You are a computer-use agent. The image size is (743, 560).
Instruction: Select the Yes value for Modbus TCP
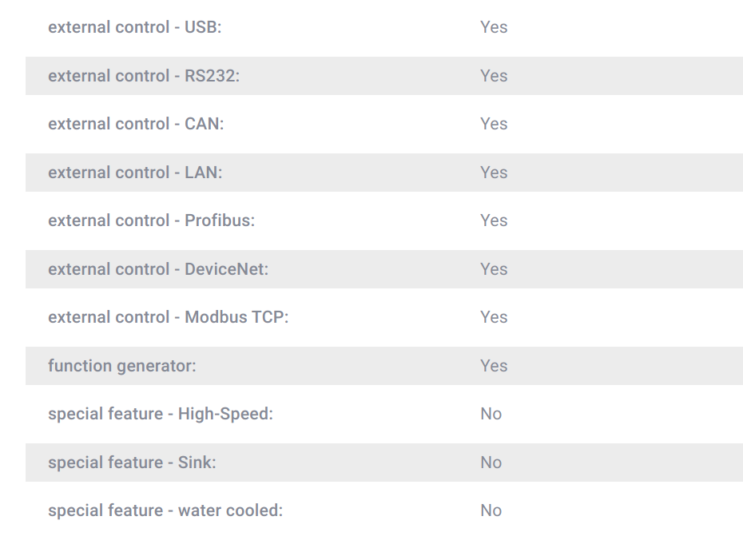point(494,317)
